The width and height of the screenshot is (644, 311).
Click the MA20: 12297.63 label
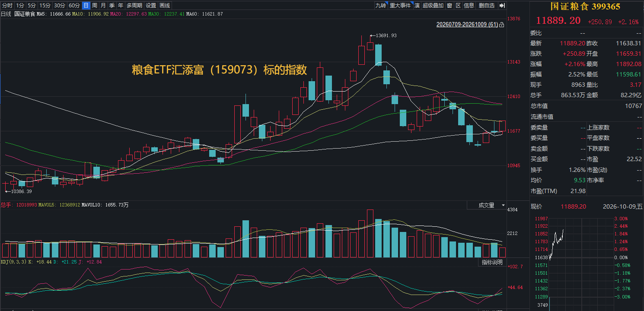[128, 14]
